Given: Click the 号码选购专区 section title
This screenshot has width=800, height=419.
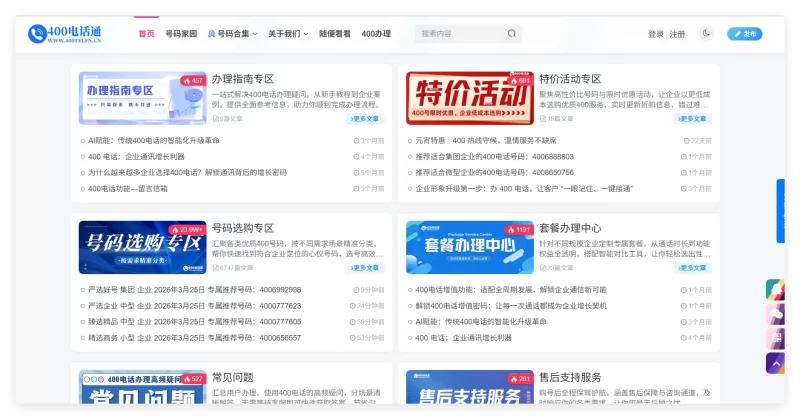Looking at the screenshot, I should click(x=243, y=228).
